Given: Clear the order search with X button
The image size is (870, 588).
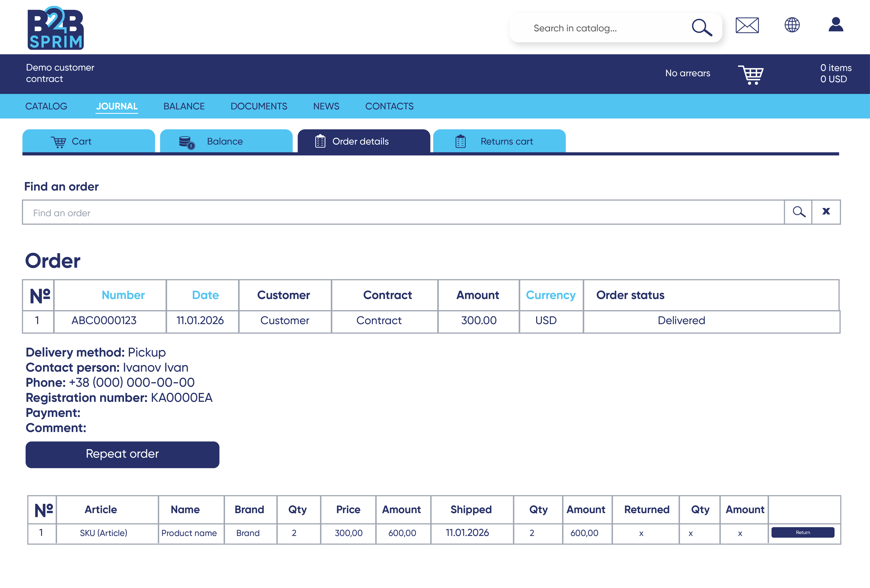Looking at the screenshot, I should pyautogui.click(x=826, y=212).
